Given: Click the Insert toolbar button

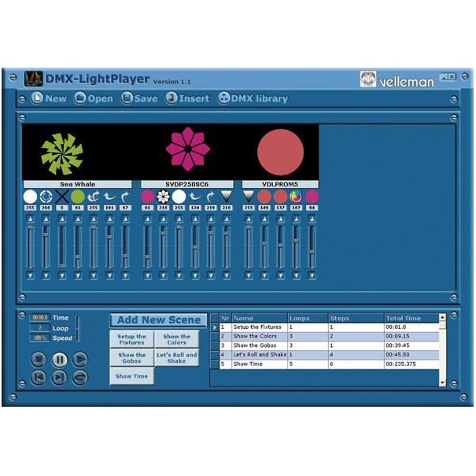Looking at the screenshot, I should click(186, 98).
